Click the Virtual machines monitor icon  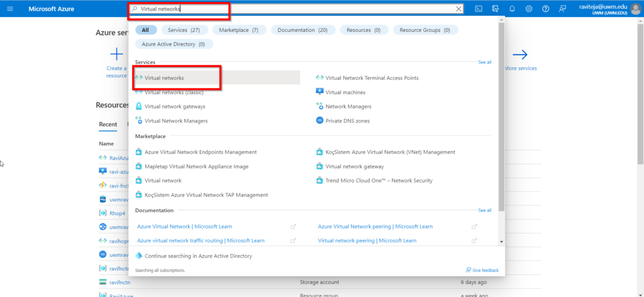pos(319,92)
